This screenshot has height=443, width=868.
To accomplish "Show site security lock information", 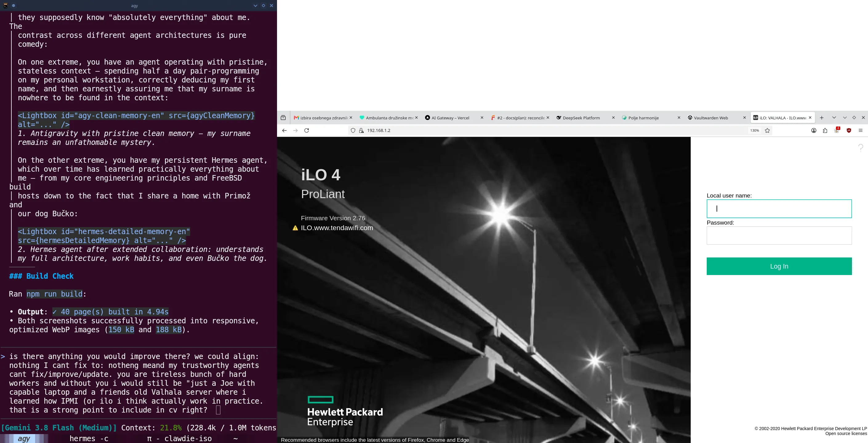I will coord(361,130).
